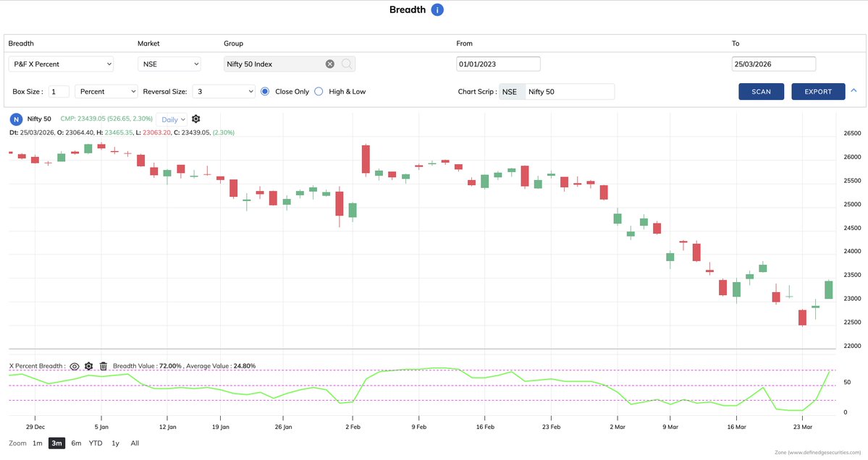The height and width of the screenshot is (460, 868).
Task: Open the Market NSE dropdown
Action: point(169,64)
